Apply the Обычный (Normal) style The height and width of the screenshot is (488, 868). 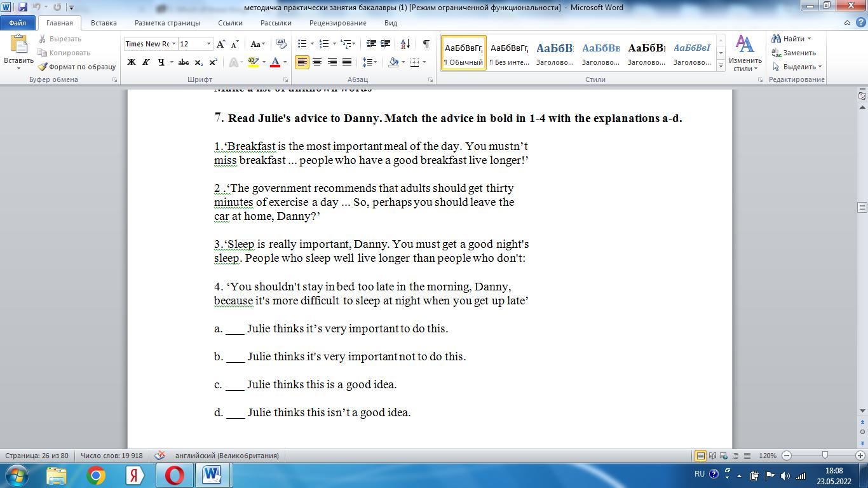pyautogui.click(x=464, y=53)
